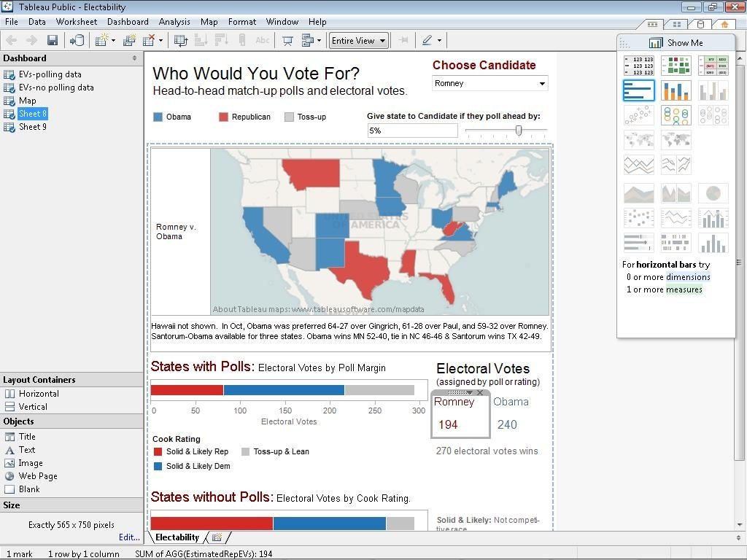The width and height of the screenshot is (747, 560).
Task: Select the continuous lines chart in Show Me
Action: (x=639, y=165)
